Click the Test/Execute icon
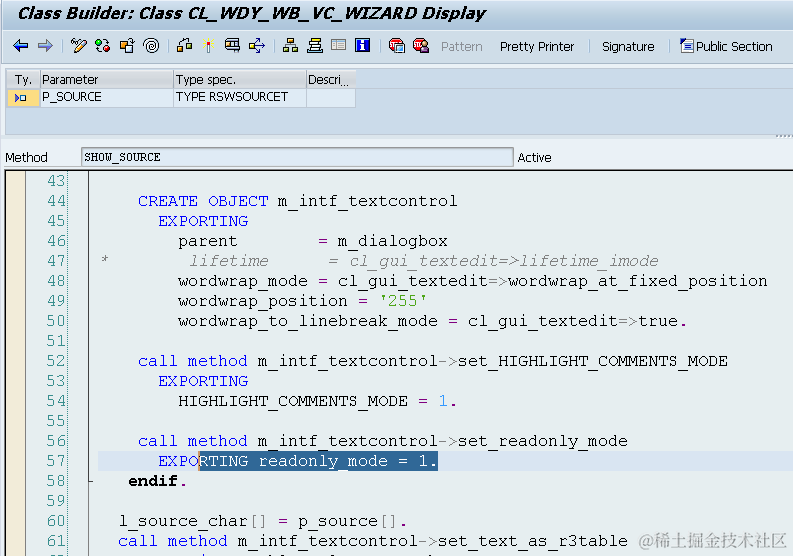793x556 pixels. coord(233,46)
